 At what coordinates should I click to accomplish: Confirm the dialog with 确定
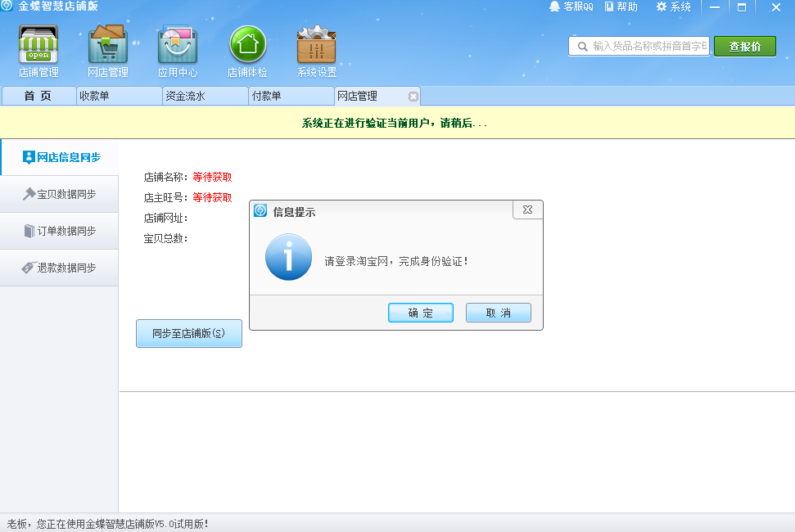[x=421, y=313]
